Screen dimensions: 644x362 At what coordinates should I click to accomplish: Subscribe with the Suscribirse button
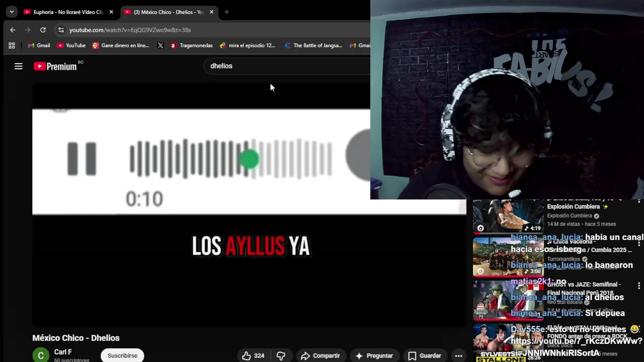[122, 355]
